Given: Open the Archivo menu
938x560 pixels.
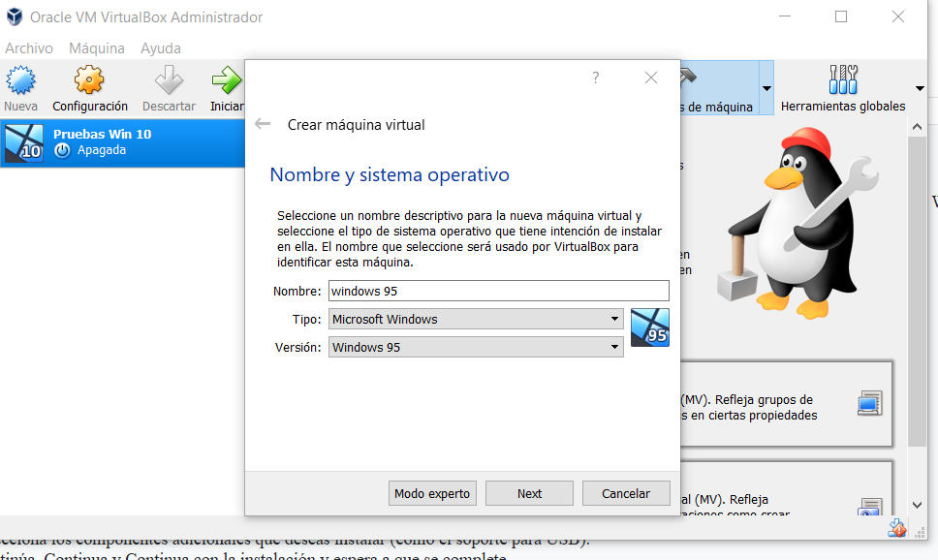Looking at the screenshot, I should [29, 48].
